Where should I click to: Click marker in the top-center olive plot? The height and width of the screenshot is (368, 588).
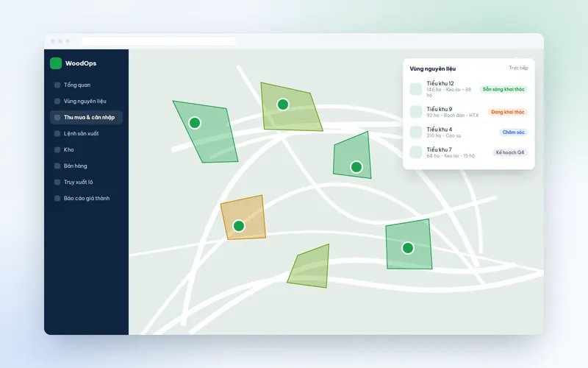pos(283,105)
